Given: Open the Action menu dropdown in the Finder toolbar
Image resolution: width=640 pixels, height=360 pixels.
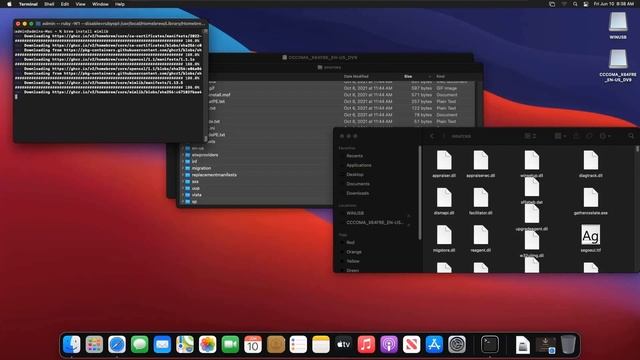Looking at the screenshot, I should (x=605, y=136).
